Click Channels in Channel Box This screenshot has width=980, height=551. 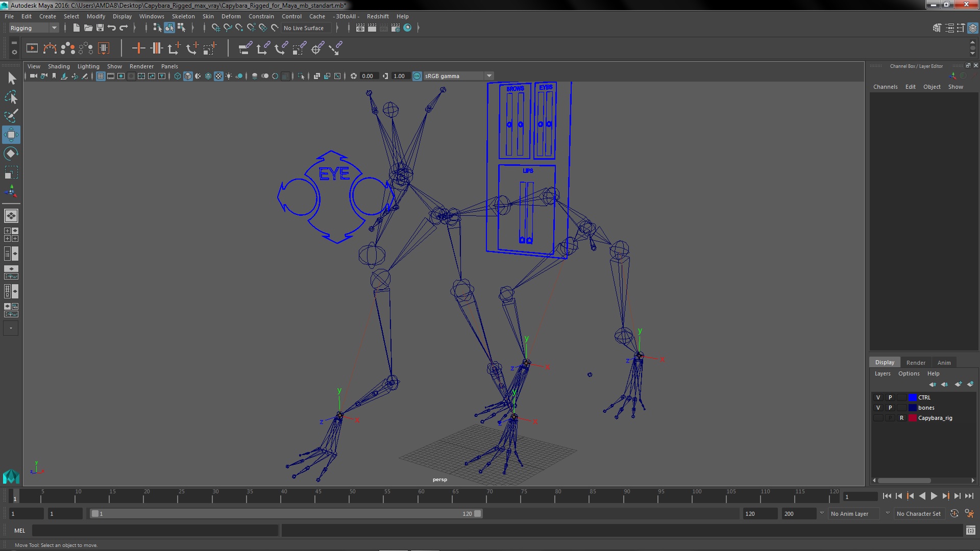click(x=885, y=87)
